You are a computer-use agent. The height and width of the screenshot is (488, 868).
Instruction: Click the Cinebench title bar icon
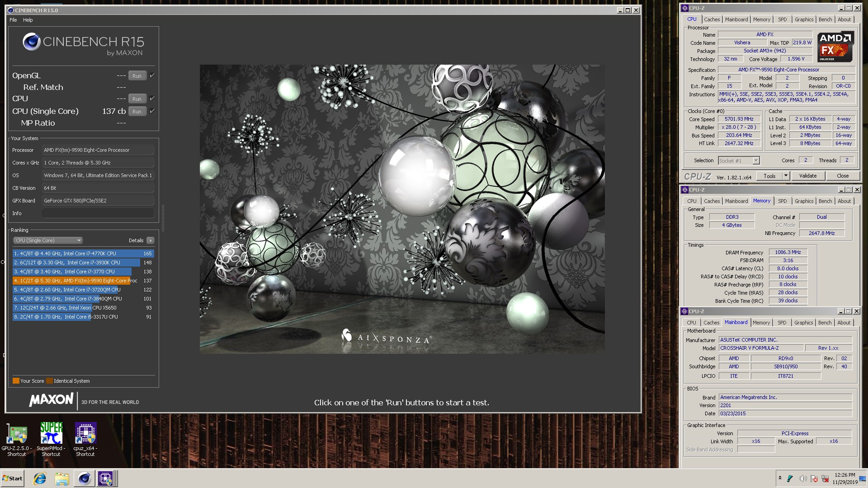click(10, 10)
